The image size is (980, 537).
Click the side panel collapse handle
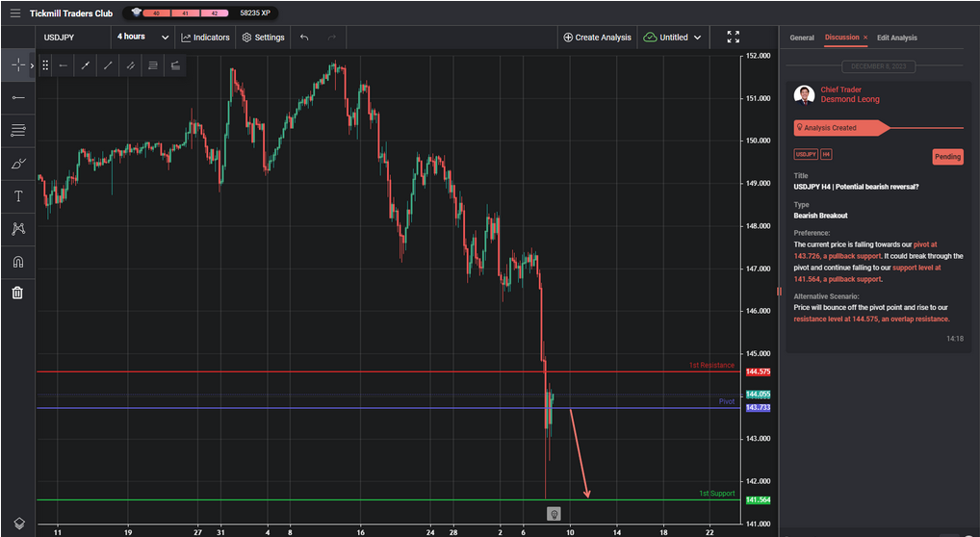779,292
